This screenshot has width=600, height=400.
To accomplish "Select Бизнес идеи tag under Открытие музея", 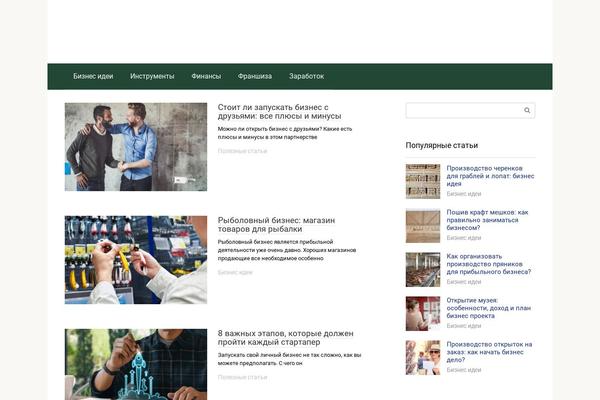I will tap(464, 326).
